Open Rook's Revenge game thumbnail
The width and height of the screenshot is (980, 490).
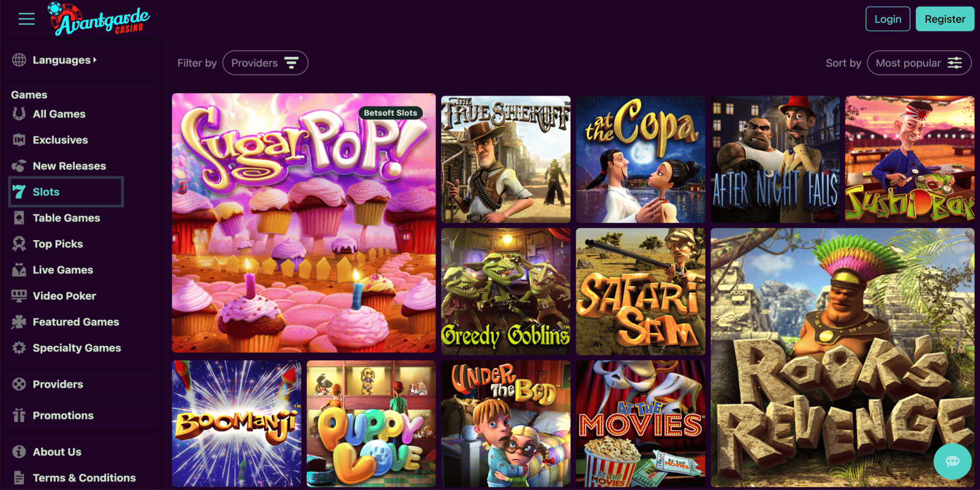point(843,358)
